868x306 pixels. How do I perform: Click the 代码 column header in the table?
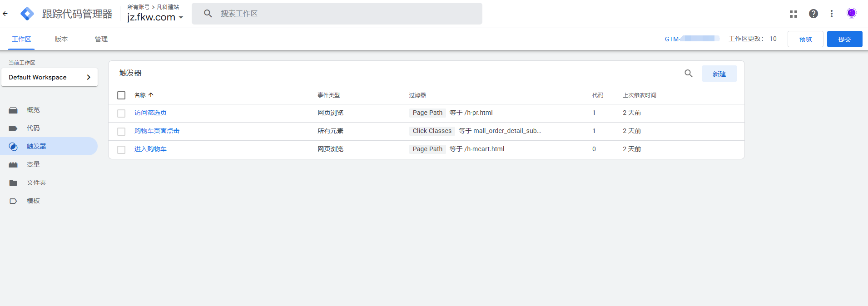tap(598, 95)
